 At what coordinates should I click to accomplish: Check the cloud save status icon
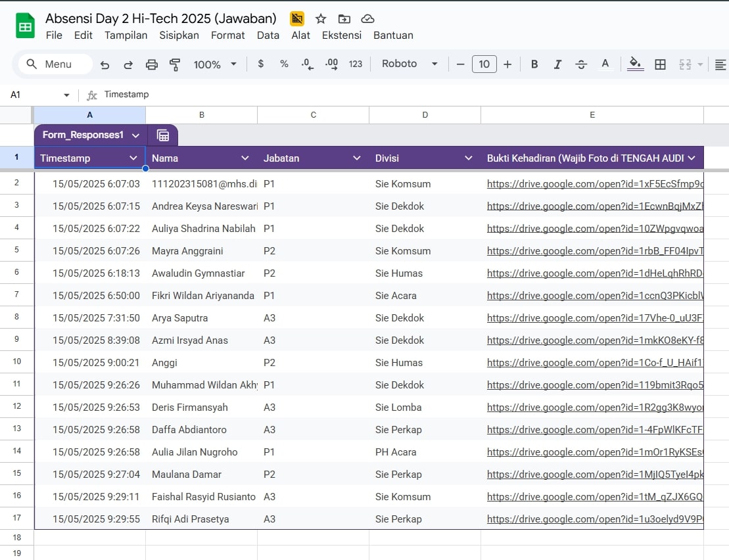(367, 19)
